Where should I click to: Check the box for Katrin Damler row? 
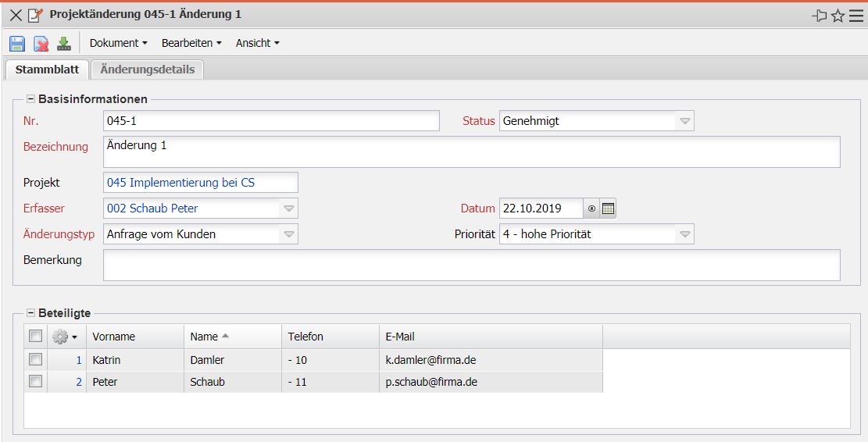35,360
